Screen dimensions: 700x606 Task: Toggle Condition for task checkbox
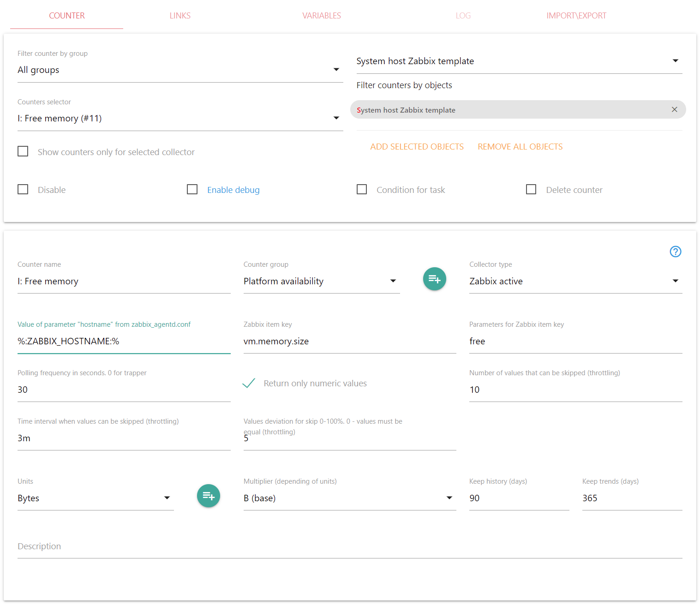362,190
